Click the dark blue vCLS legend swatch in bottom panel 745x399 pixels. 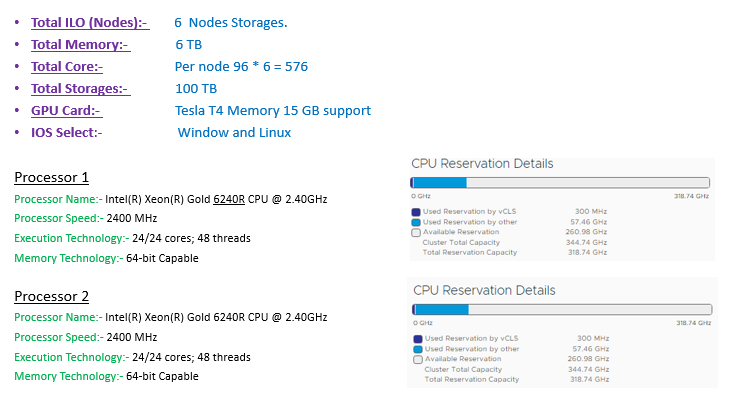point(418,339)
